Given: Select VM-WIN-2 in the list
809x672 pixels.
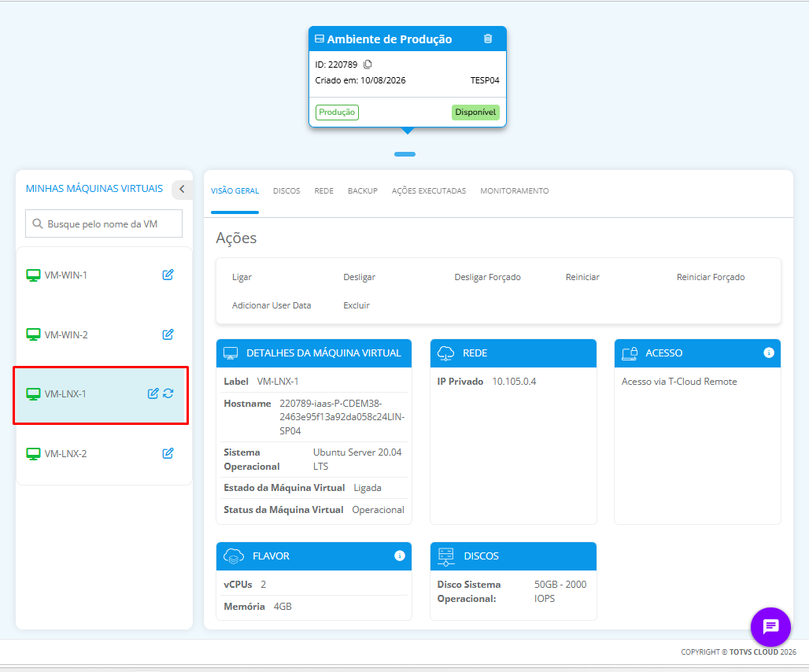Looking at the screenshot, I should point(66,334).
